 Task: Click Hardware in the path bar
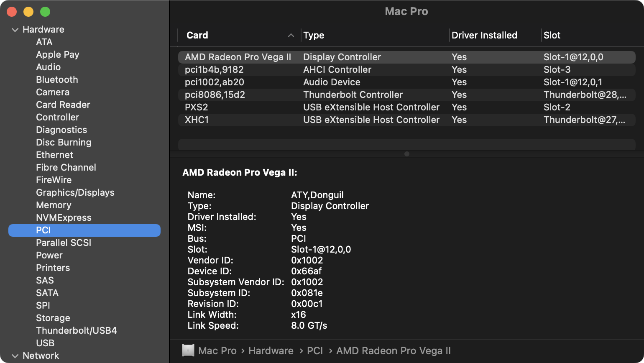click(271, 350)
